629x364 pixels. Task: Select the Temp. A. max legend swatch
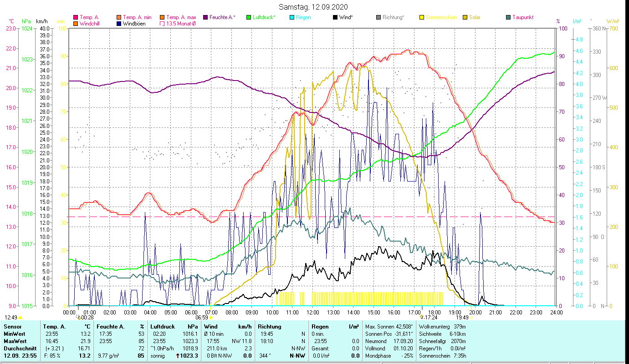coord(162,17)
